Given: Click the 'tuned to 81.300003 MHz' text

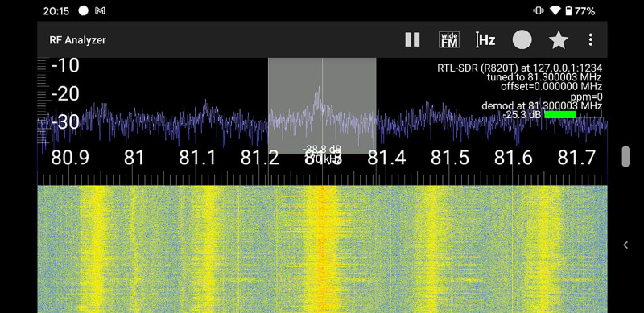Looking at the screenshot, I should (544, 77).
